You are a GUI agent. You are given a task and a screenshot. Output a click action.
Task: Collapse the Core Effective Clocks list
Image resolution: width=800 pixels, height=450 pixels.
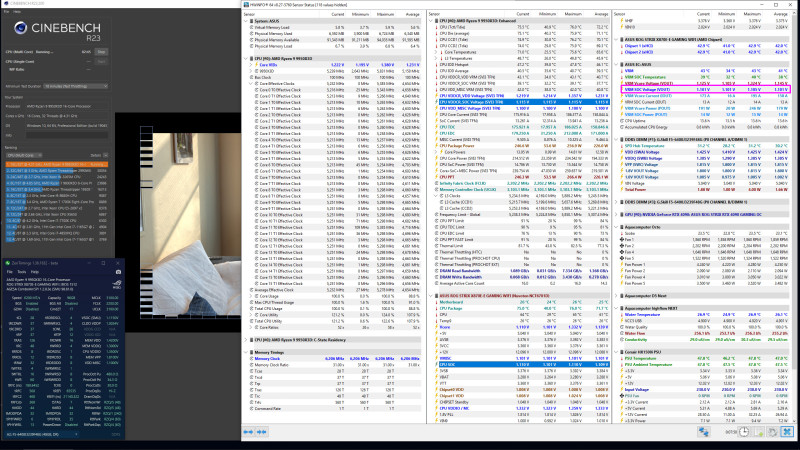click(251, 83)
